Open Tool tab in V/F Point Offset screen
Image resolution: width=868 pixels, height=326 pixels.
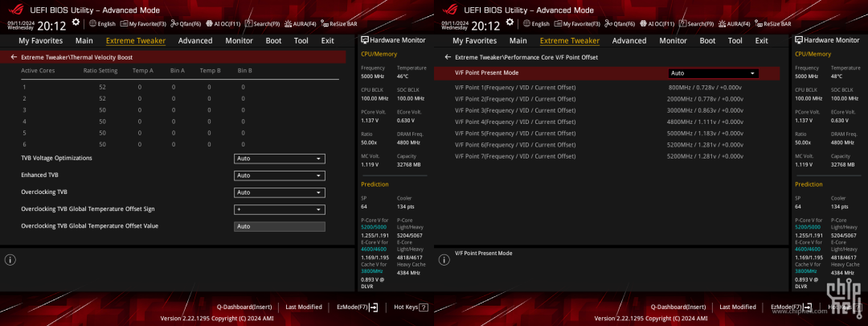tap(735, 40)
